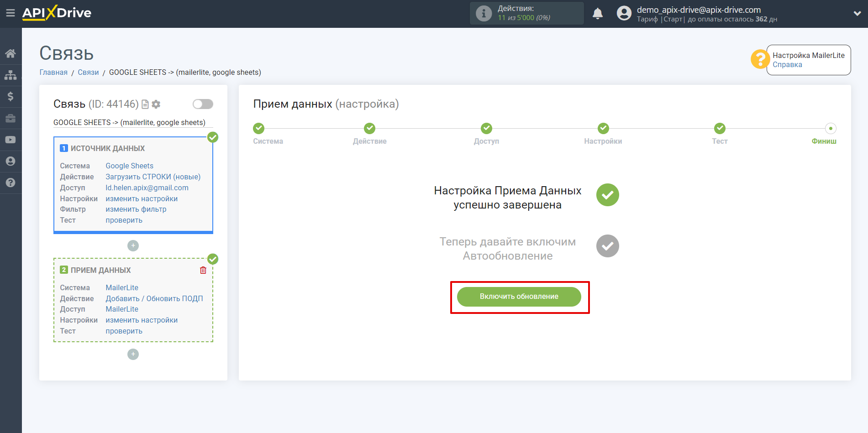
Task: Toggle the connection enable switch
Action: [x=203, y=104]
